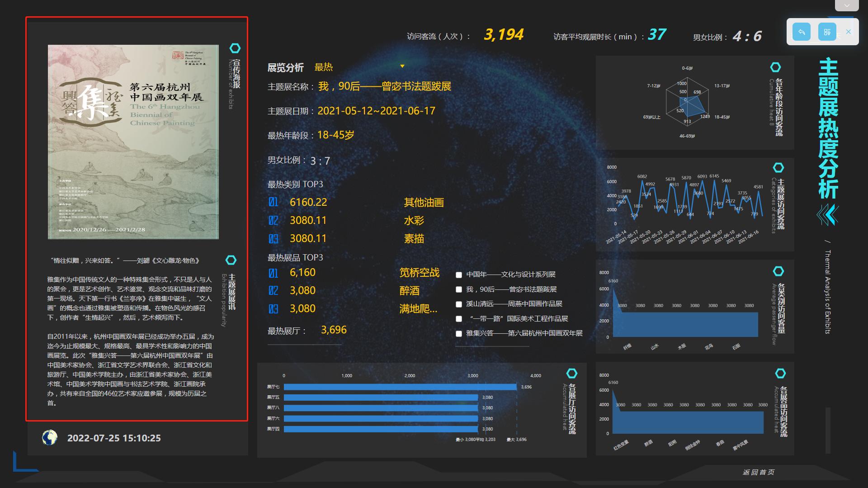868x488 pixels.
Task: Click the Thermal Analysis of Exhibits label
Action: coord(828,292)
